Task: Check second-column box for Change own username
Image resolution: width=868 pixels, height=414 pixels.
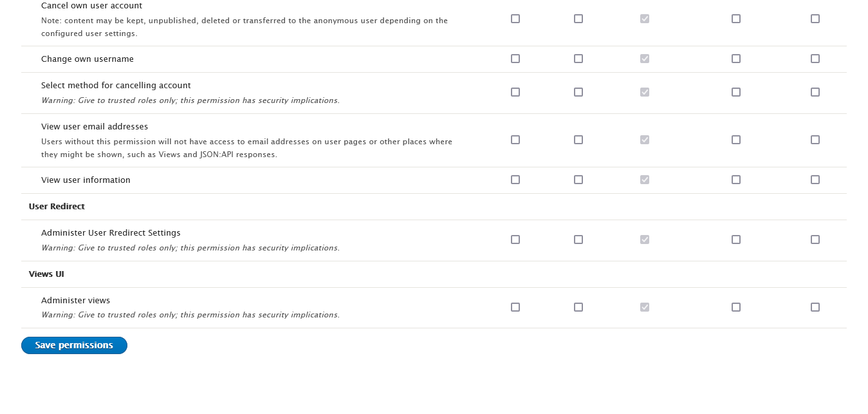Action: [x=578, y=59]
